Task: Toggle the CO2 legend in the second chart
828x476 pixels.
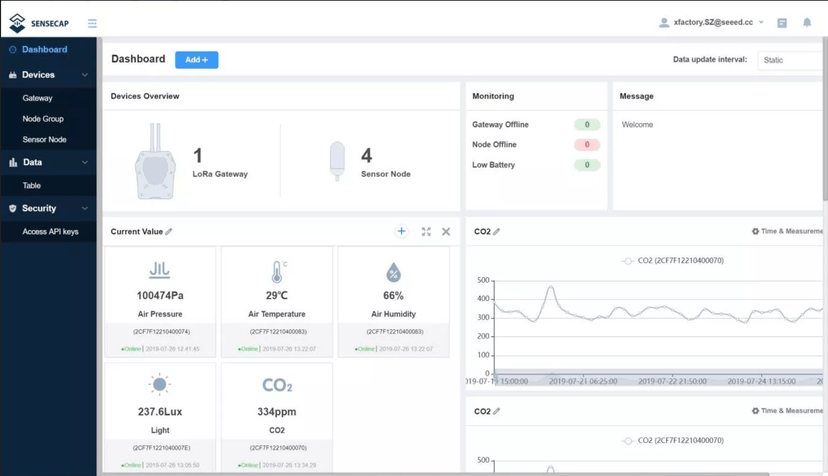Action: point(672,440)
